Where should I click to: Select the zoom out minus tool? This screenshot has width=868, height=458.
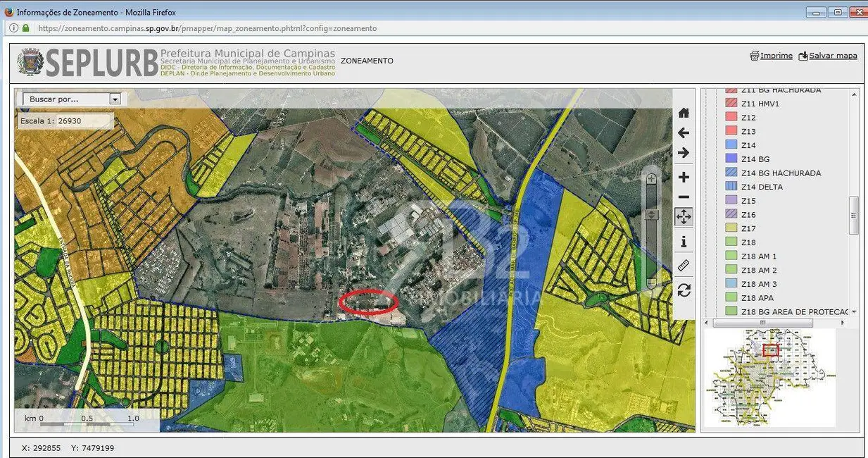(x=684, y=197)
